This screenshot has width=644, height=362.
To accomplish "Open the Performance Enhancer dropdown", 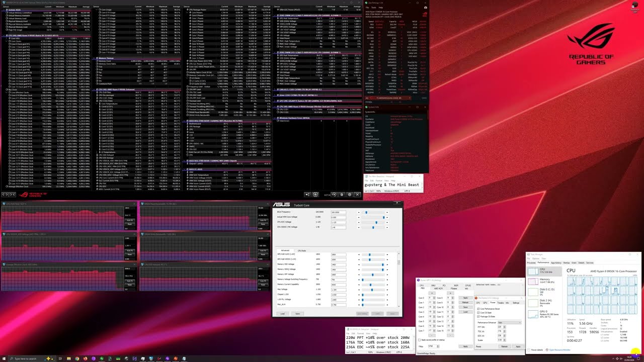I will pos(510,322).
